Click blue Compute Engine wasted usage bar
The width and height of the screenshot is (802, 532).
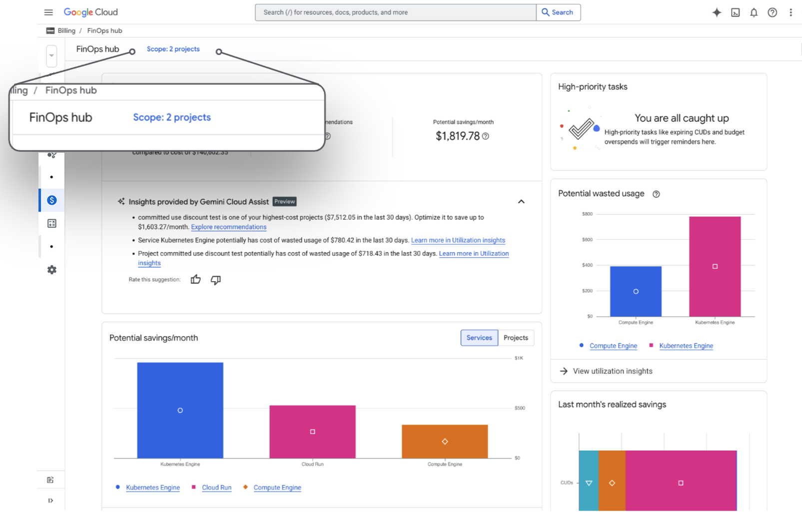point(636,291)
